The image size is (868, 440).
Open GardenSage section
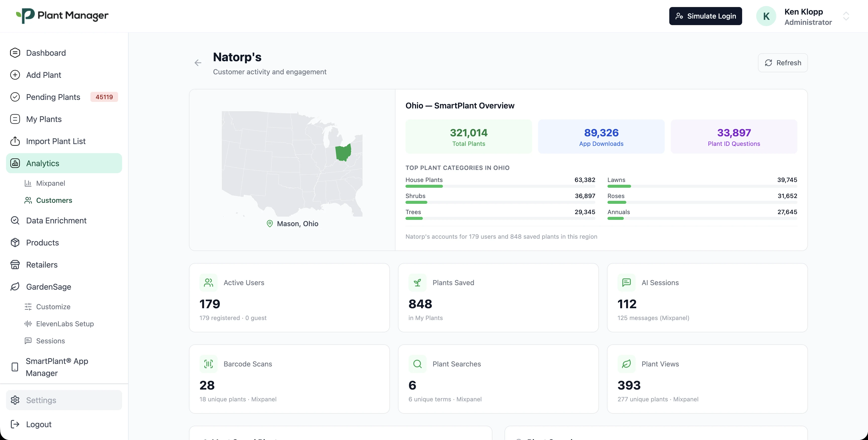(x=64, y=287)
